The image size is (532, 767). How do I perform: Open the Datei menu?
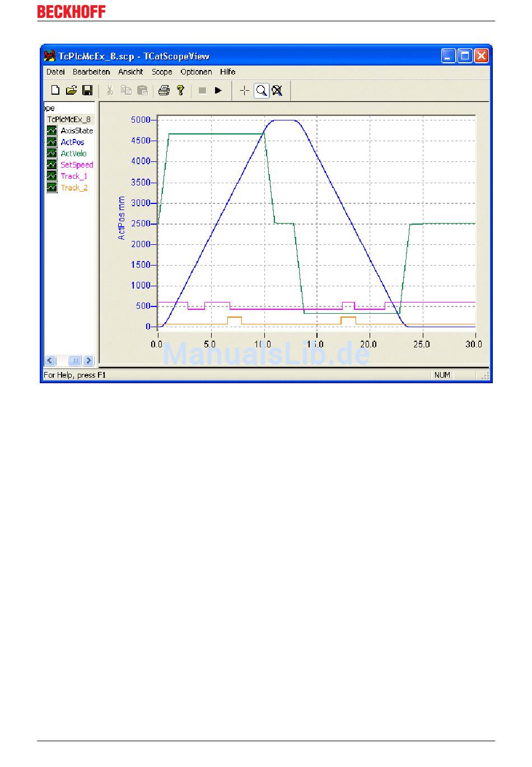coord(55,72)
